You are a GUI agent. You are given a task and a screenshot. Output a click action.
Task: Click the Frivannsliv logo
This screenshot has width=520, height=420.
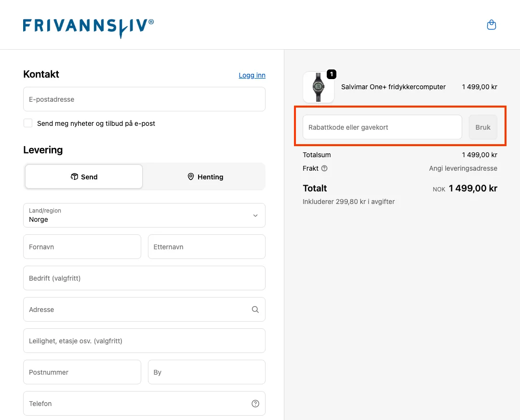tap(88, 28)
